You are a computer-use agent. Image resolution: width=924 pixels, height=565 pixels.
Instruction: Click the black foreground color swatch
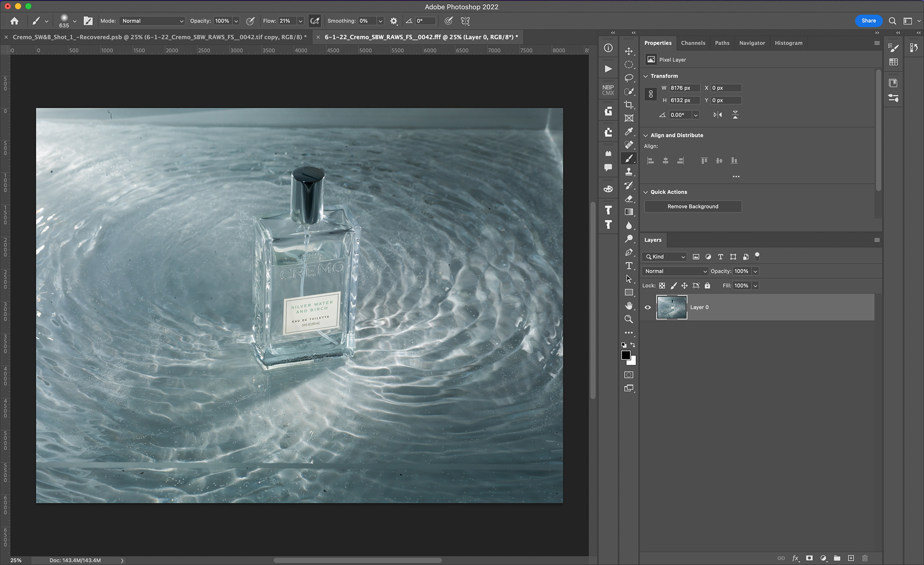click(625, 355)
